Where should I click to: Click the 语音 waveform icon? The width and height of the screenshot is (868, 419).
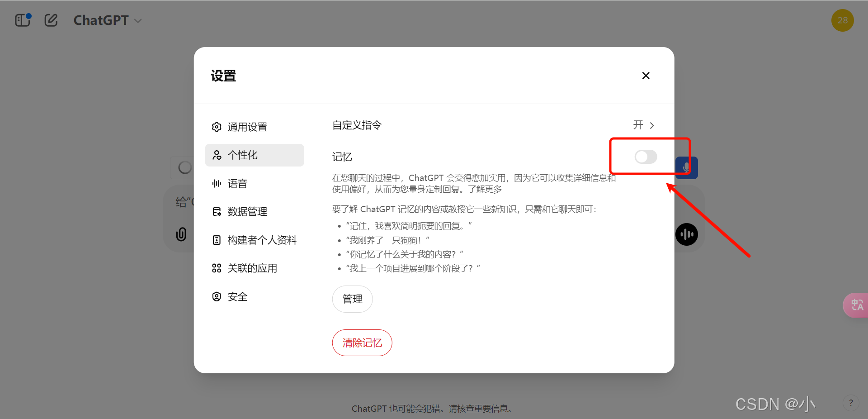click(x=217, y=184)
